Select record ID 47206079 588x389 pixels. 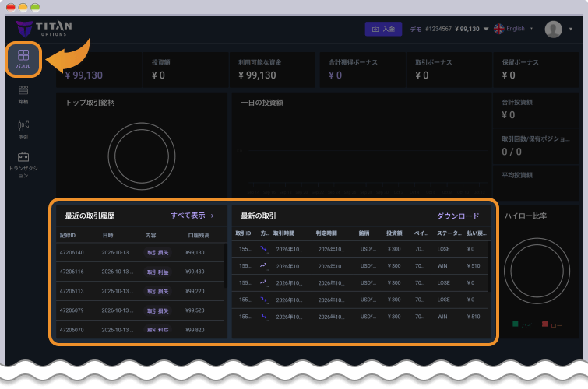72,310
